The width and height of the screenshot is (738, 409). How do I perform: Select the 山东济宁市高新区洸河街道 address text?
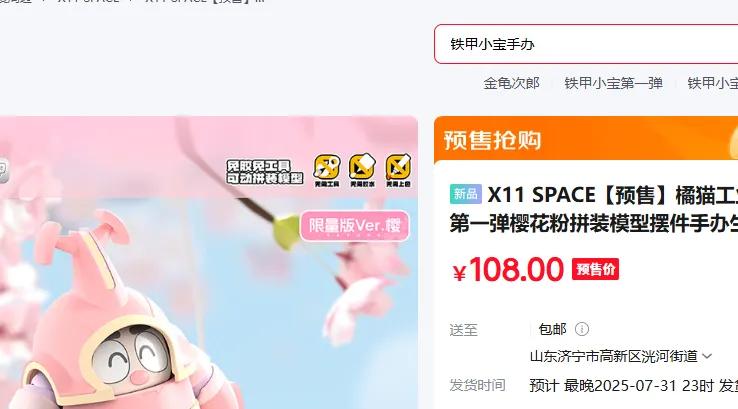(613, 356)
